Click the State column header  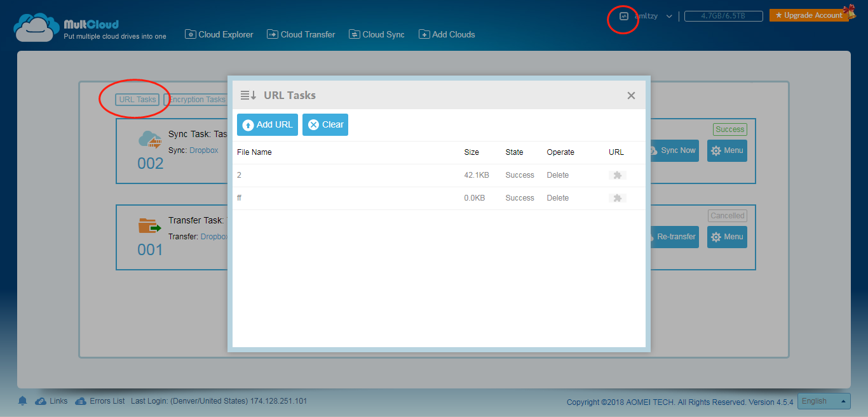[515, 152]
